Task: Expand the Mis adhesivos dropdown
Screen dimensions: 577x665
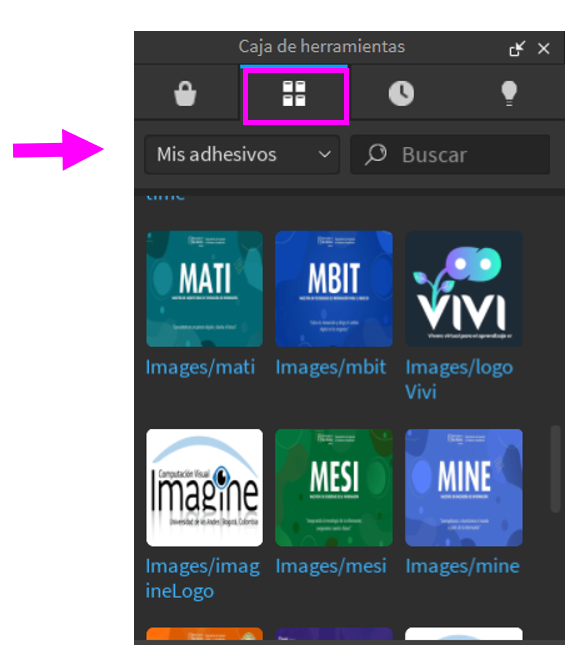Action: (242, 154)
